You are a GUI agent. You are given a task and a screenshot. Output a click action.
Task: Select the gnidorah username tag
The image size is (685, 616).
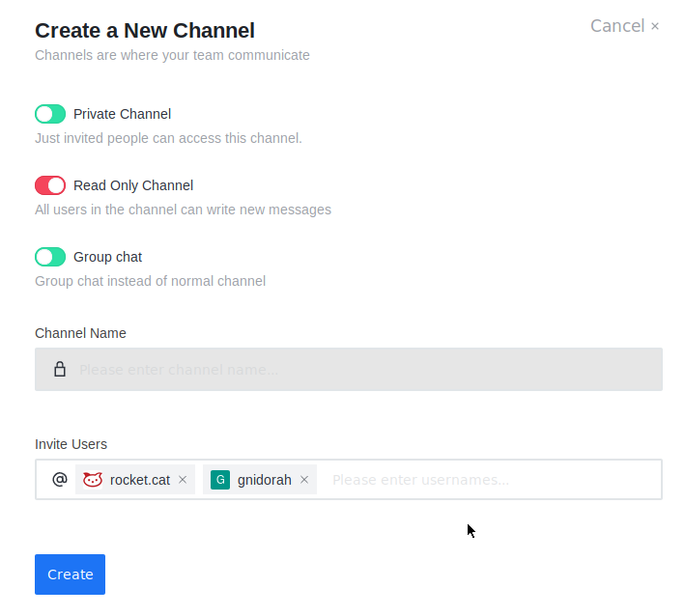[264, 480]
